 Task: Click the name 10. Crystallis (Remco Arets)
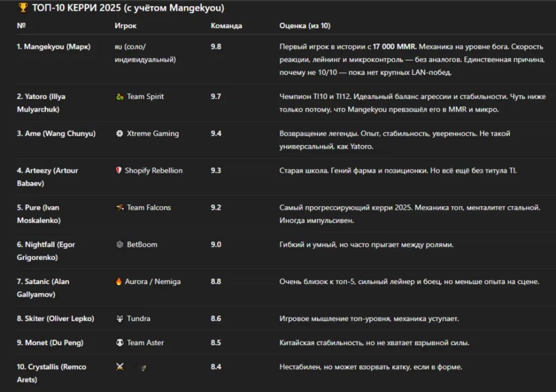[x=52, y=374]
